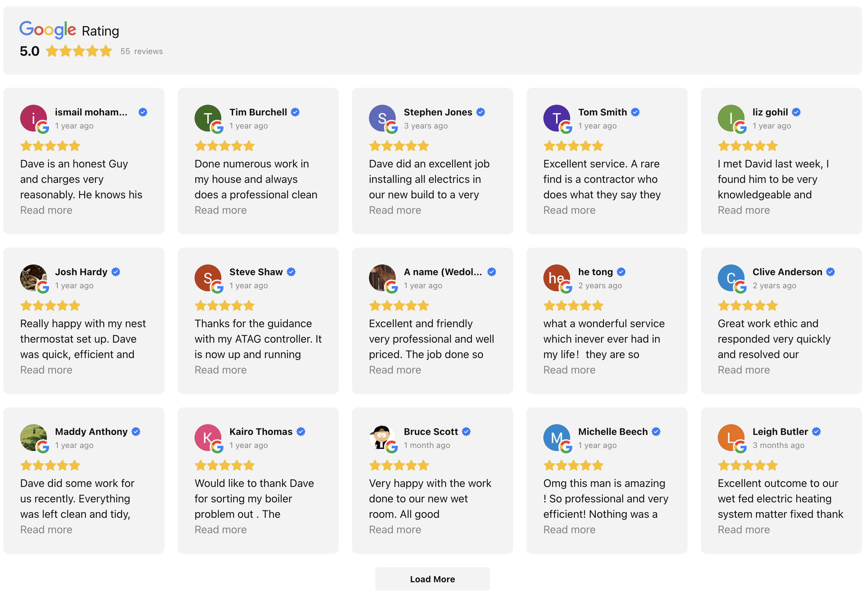Image resolution: width=868 pixels, height=596 pixels.
Task: Click Google badge on Kairo Thomas's avatar
Action: [217, 447]
